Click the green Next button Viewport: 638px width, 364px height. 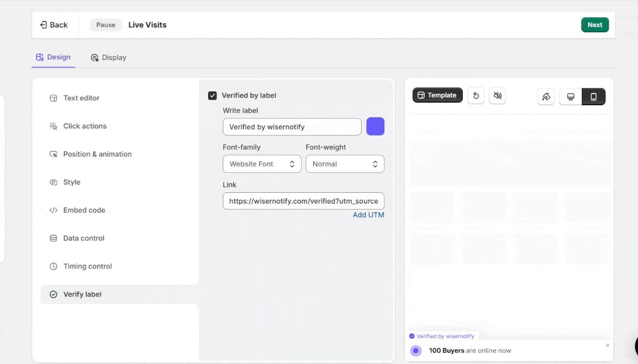pyautogui.click(x=595, y=25)
